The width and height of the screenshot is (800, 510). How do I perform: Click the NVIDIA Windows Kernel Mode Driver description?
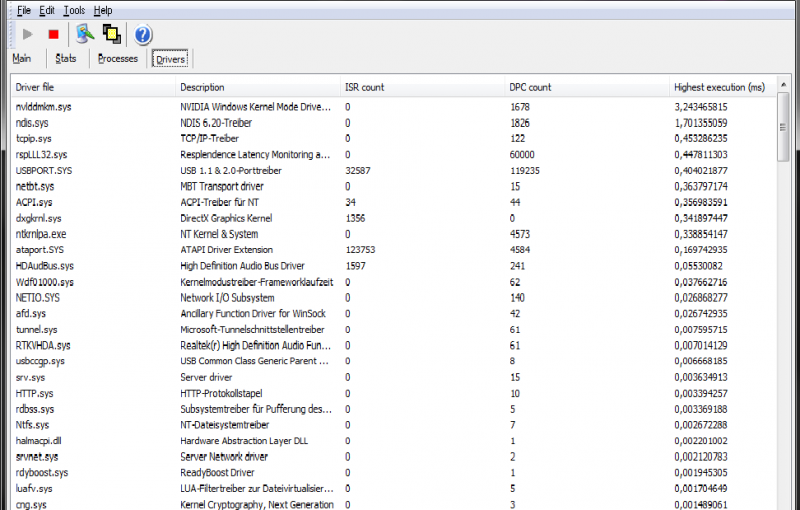(256, 107)
